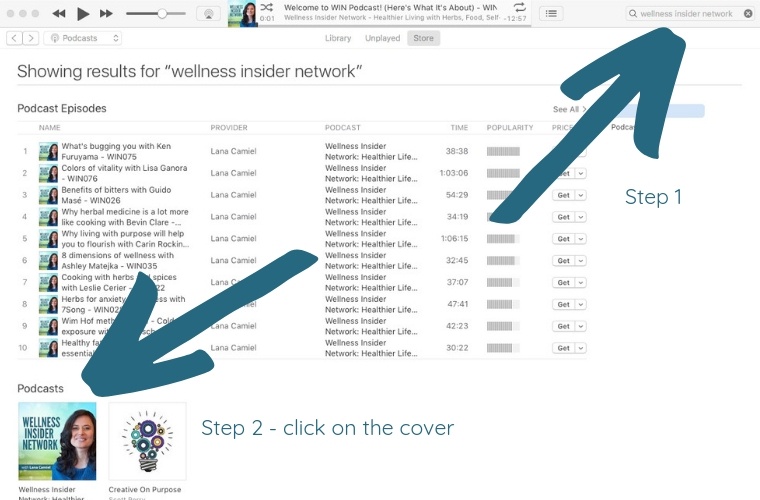This screenshot has height=500, width=760.
Task: Click the Play button
Action: pyautogui.click(x=83, y=14)
